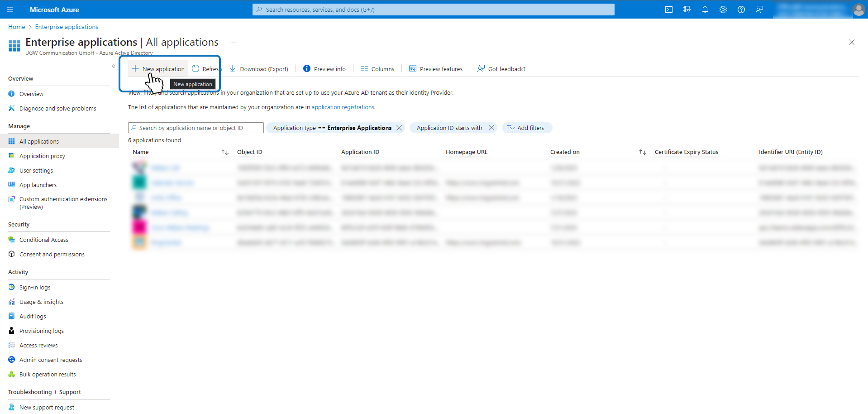Download (Export) the applications list
This screenshot has width=868, height=414.
pyautogui.click(x=259, y=69)
